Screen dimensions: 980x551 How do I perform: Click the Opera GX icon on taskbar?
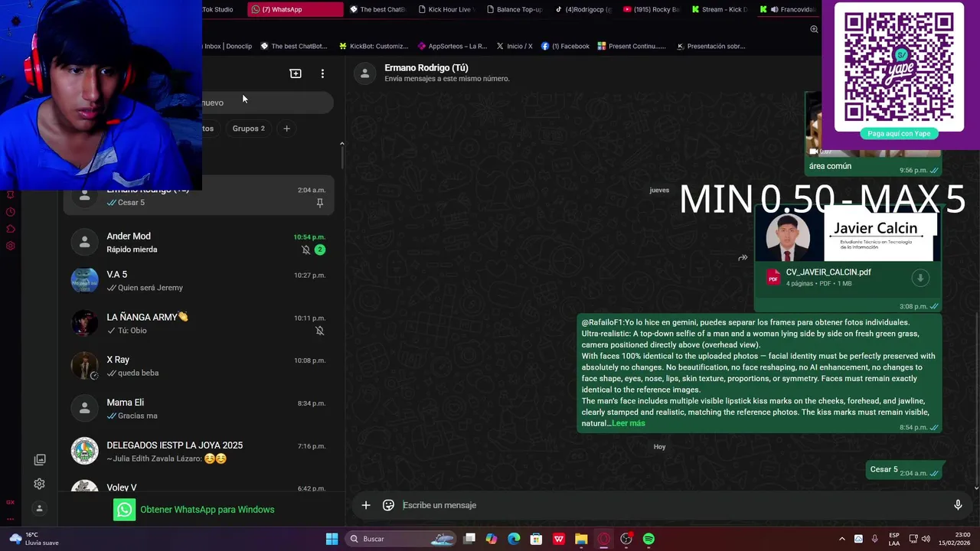[604, 539]
